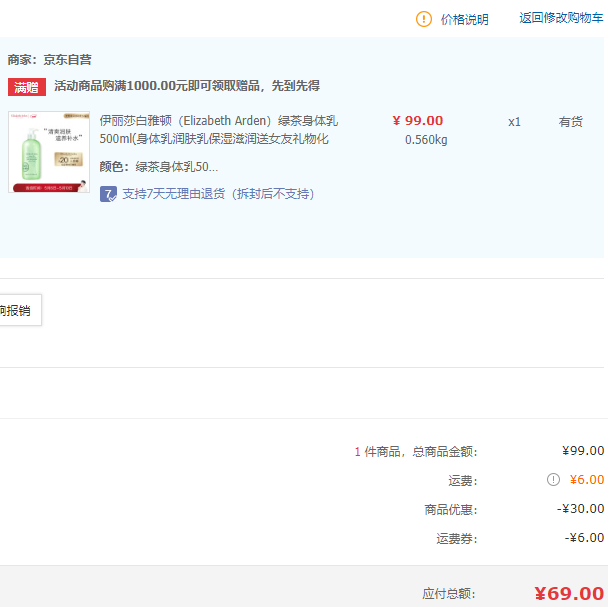Click the weight value 0.560kg

[426, 140]
